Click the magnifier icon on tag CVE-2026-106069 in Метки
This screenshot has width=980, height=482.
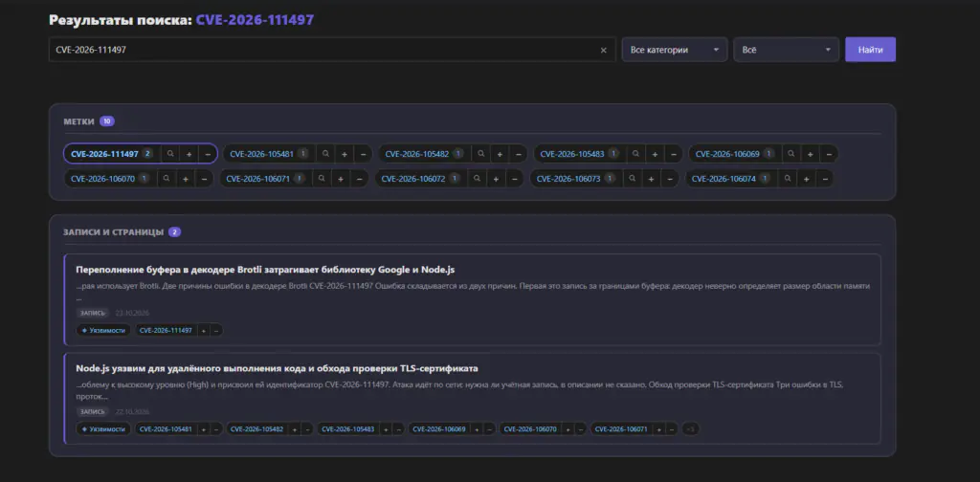[x=791, y=154]
